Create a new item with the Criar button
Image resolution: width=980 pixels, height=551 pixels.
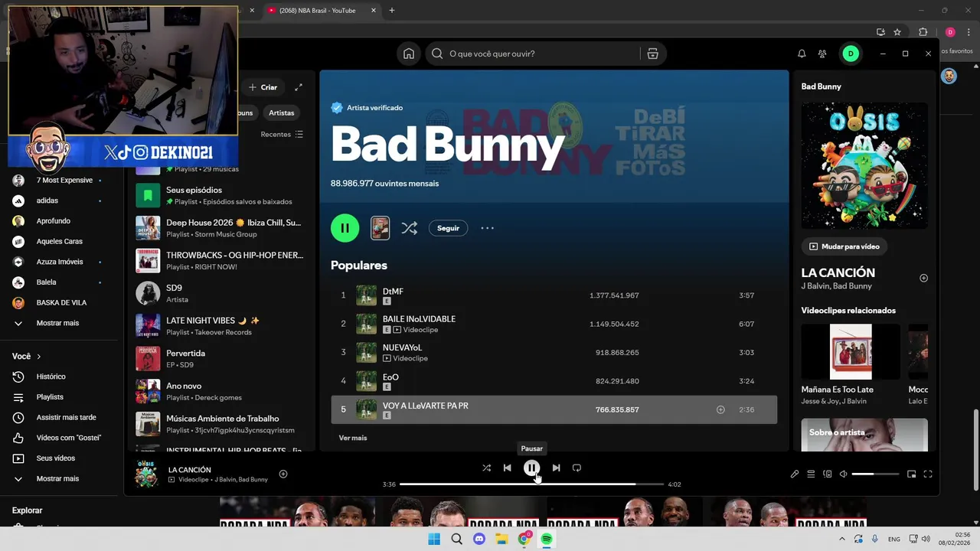263,87
